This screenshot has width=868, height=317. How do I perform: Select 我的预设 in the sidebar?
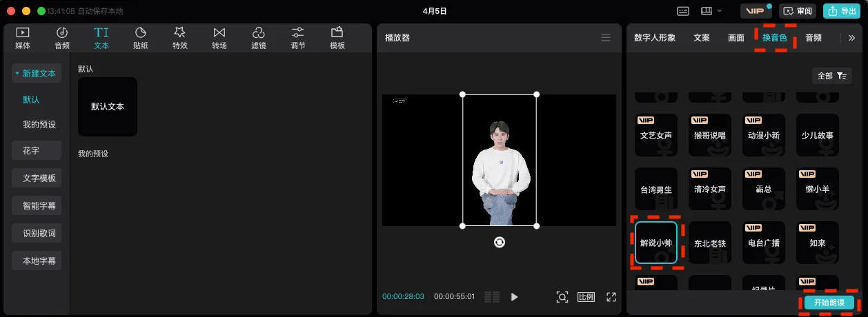click(x=39, y=125)
